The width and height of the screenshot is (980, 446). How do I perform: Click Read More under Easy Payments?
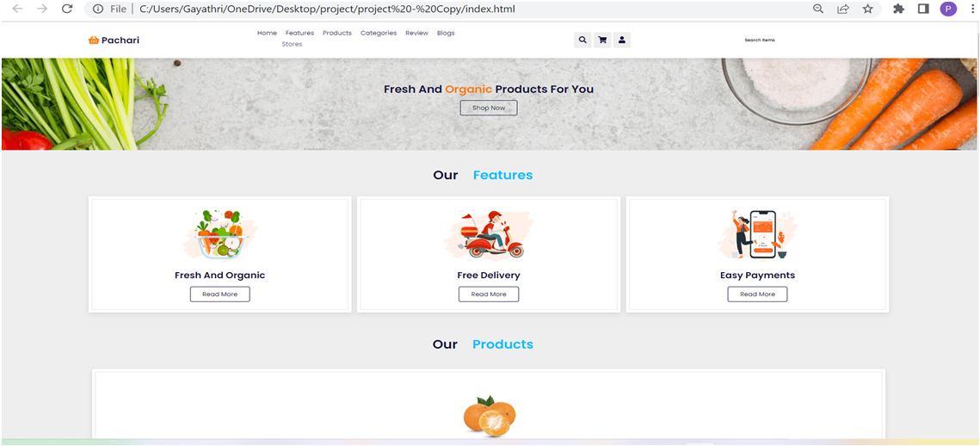tap(757, 294)
